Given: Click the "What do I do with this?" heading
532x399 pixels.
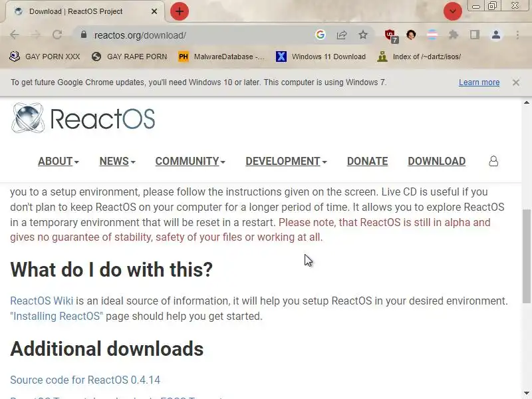Looking at the screenshot, I should click(111, 270).
